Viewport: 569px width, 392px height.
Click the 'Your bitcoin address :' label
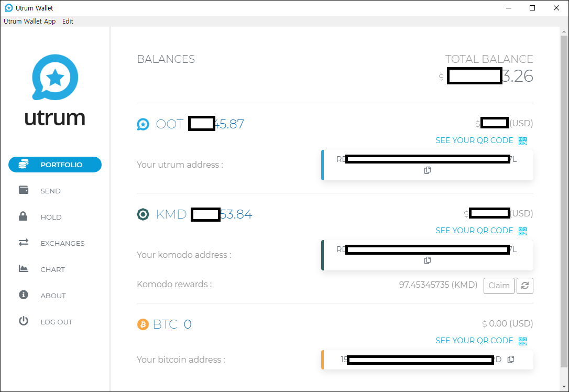(x=181, y=360)
